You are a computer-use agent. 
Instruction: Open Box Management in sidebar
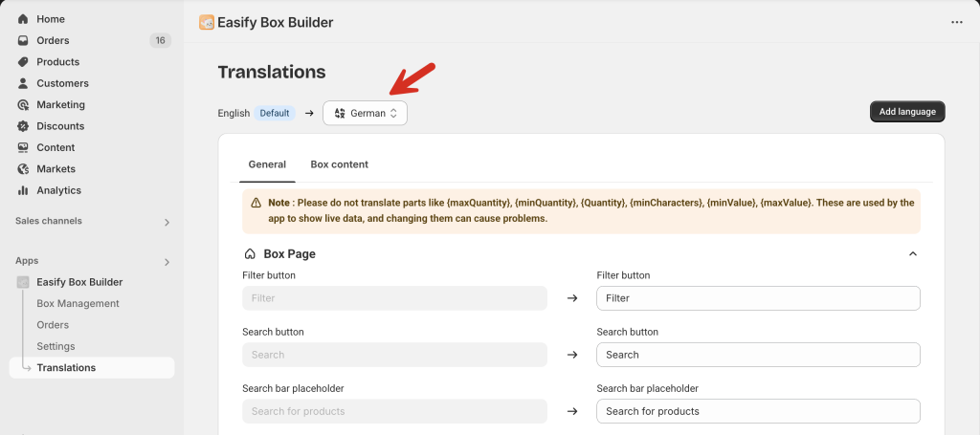[78, 303]
